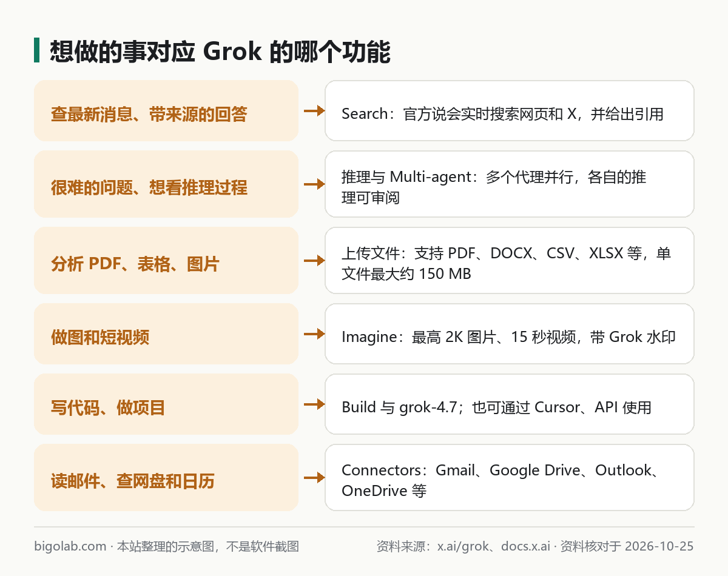Select the '分析 PDF、表格、图片' card
Screen dimensions: 728x576
coord(166,261)
